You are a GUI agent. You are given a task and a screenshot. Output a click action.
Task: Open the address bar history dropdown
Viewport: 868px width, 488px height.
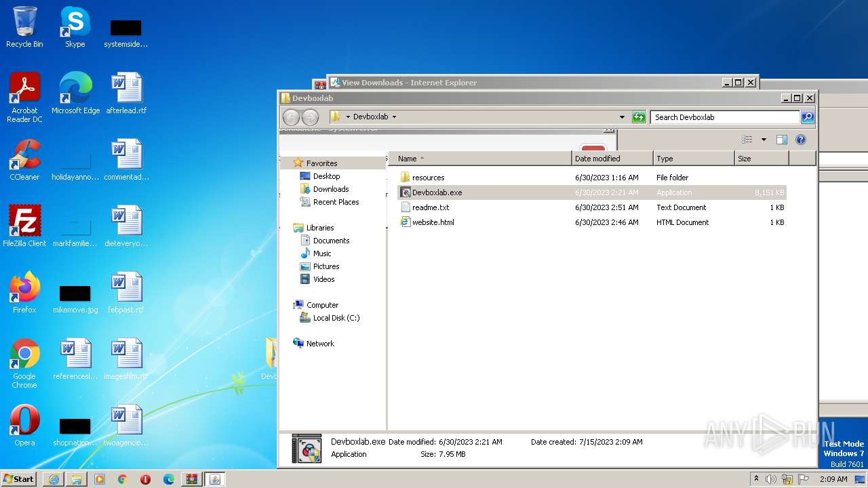[622, 117]
